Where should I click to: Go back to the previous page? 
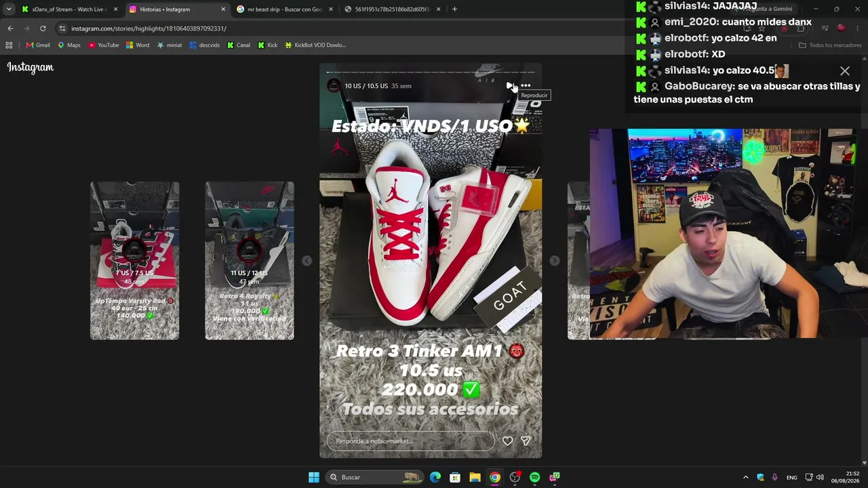tap(10, 28)
